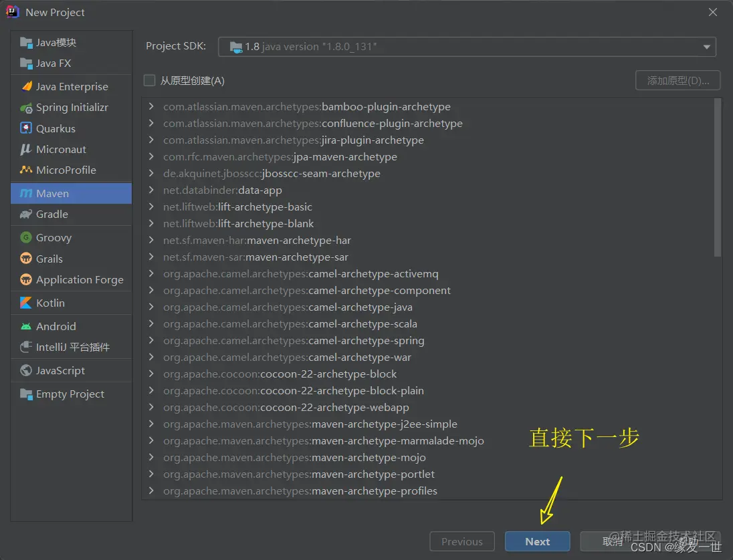This screenshot has height=560, width=733.
Task: Select camel-archetype-component row text
Action: 307,291
